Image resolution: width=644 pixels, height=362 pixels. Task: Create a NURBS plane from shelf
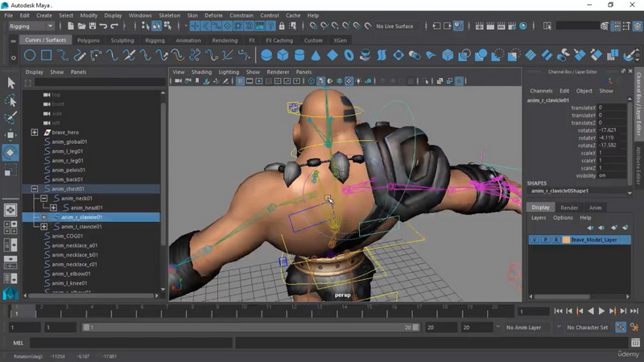point(332,55)
